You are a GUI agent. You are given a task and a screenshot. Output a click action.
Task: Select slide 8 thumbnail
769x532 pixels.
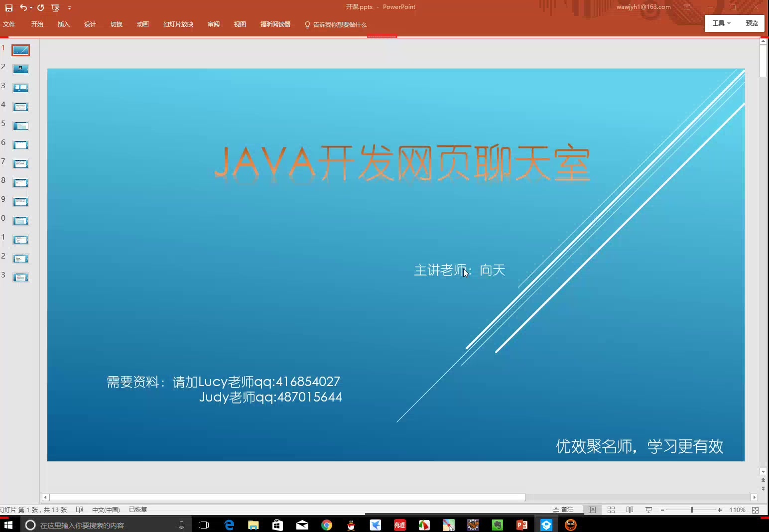click(x=20, y=183)
